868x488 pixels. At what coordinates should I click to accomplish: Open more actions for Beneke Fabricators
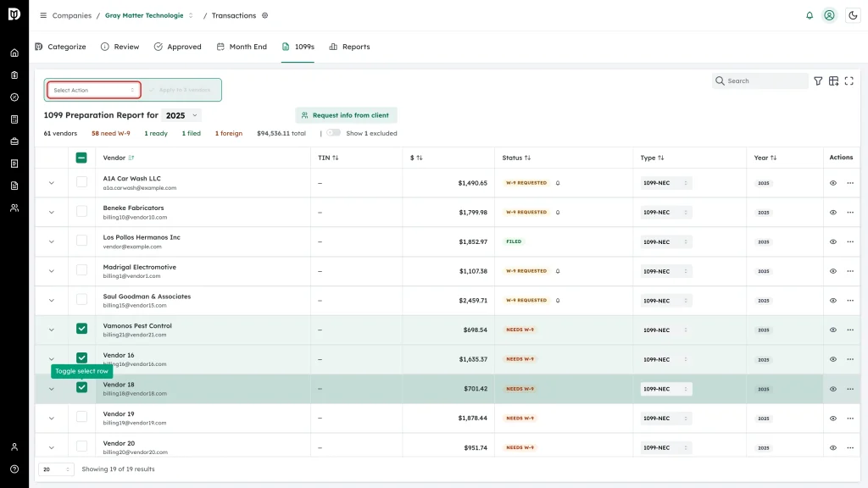(x=850, y=213)
